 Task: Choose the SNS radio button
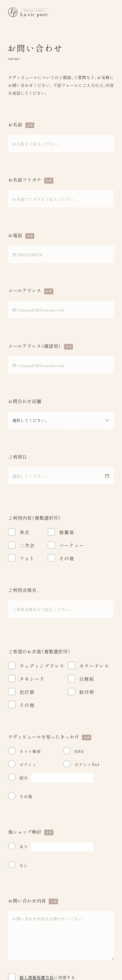coord(67,751)
